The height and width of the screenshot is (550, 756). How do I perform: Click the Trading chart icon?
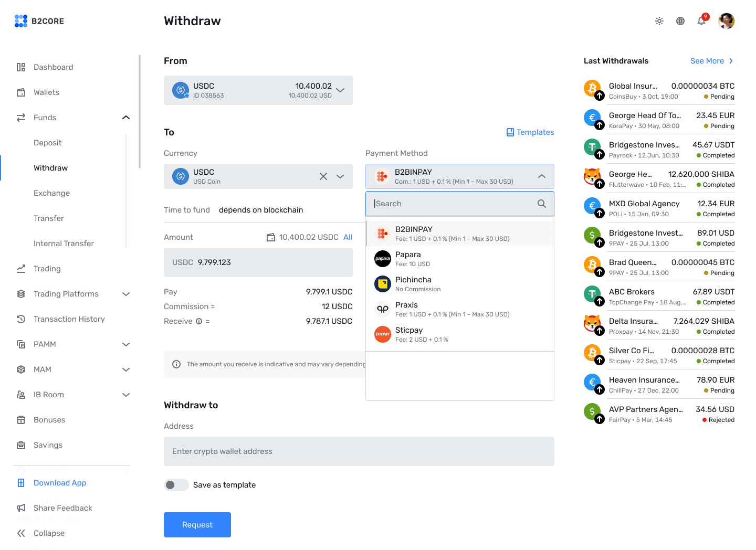point(21,269)
